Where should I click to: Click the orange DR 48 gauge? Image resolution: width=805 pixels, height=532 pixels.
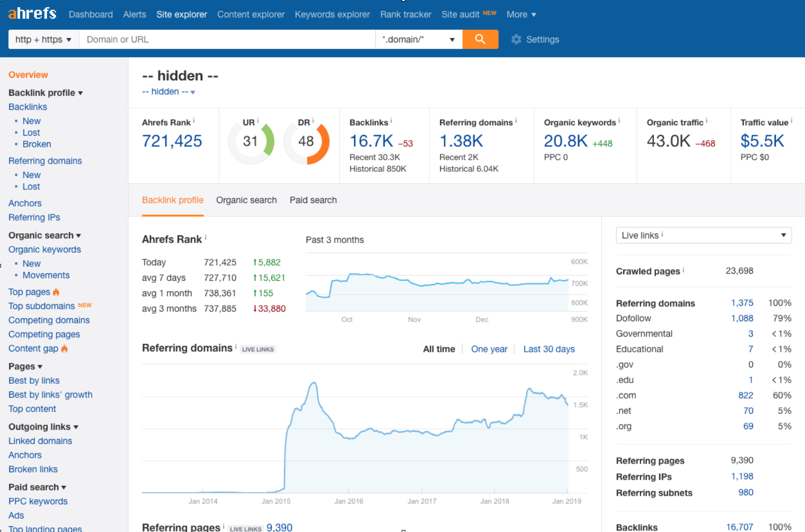(x=306, y=141)
